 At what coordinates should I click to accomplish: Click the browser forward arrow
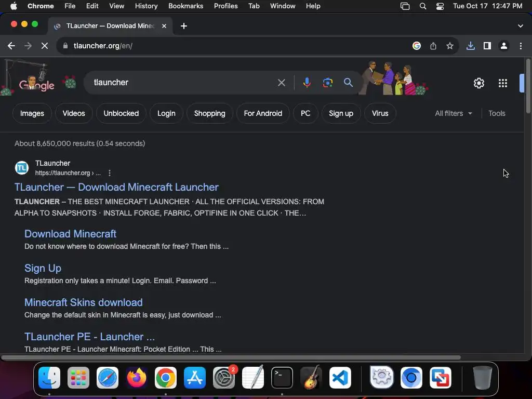(x=28, y=46)
